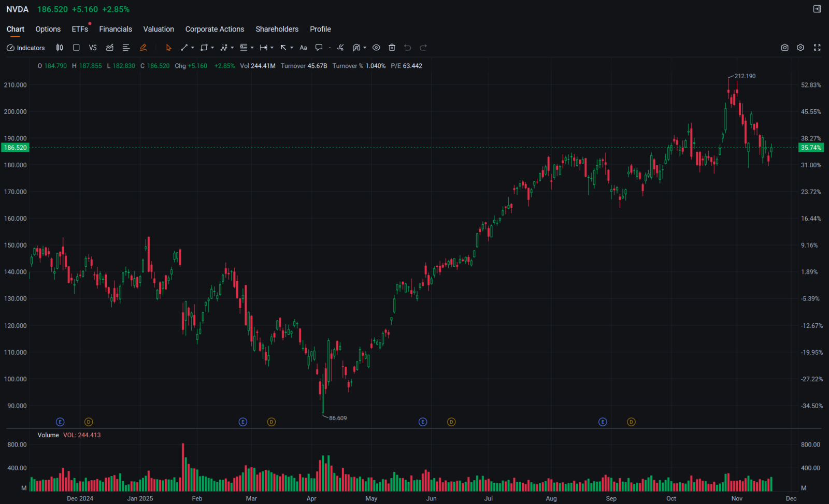This screenshot has height=504, width=829.
Task: Expand the shape tool dropdown arrow
Action: [212, 48]
